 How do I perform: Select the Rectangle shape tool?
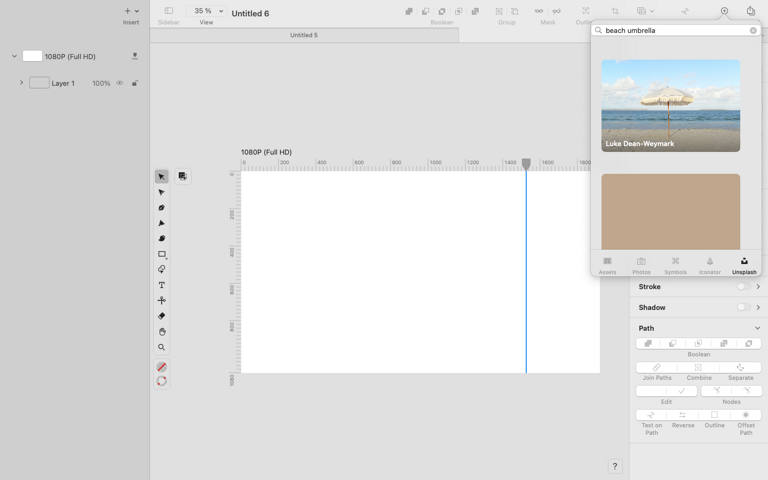click(x=162, y=254)
